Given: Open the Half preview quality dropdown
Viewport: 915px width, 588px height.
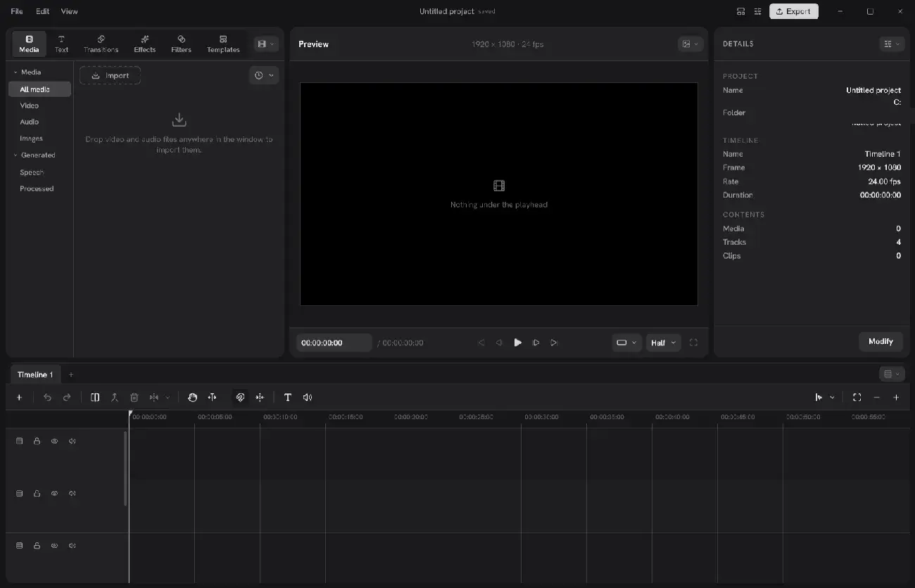Looking at the screenshot, I should click(x=664, y=343).
